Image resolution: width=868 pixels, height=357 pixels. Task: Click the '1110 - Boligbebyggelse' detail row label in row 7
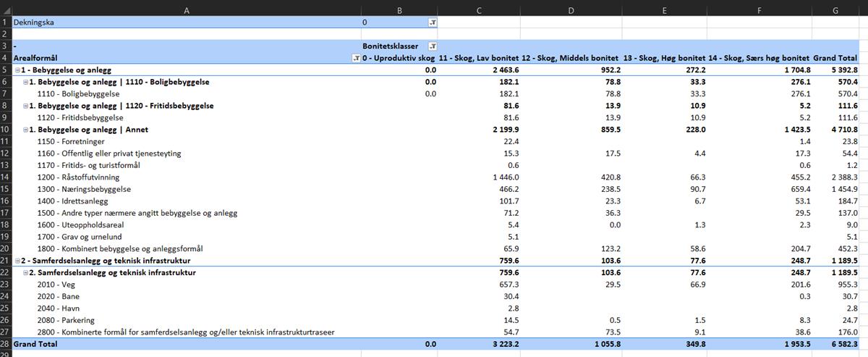[78, 94]
